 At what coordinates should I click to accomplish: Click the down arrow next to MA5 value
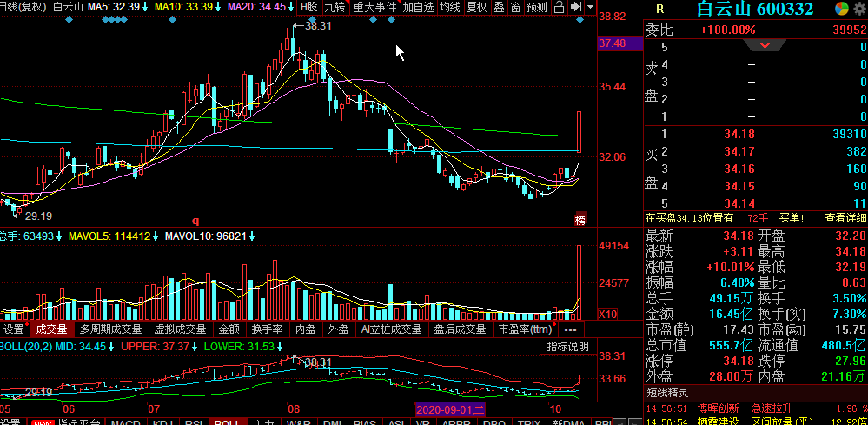[x=145, y=7]
